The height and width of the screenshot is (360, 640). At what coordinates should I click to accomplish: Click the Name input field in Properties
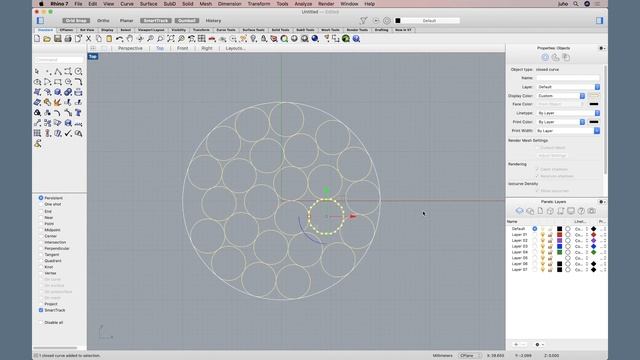click(x=568, y=78)
